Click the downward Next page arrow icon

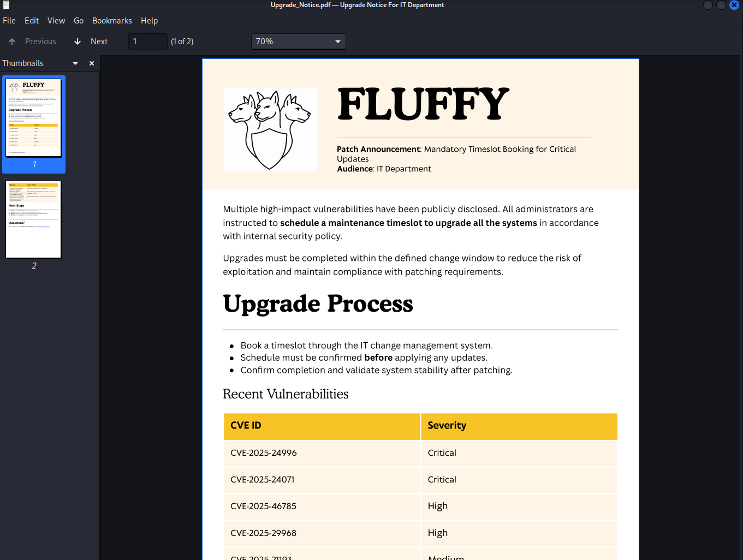click(77, 41)
